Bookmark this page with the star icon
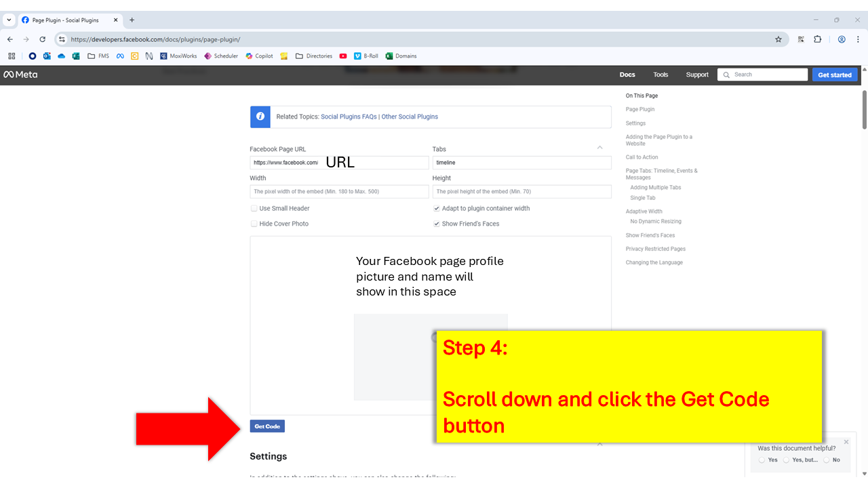This screenshot has width=868, height=488. [x=778, y=39]
